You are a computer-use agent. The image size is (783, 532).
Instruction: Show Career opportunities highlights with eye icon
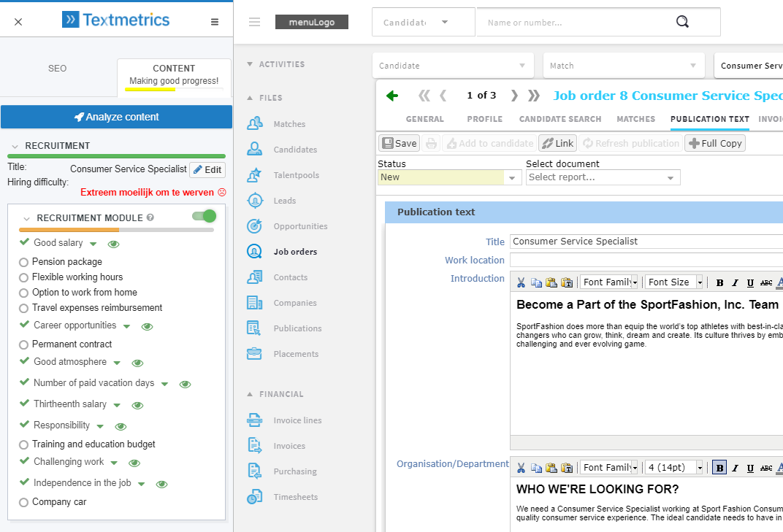click(147, 326)
